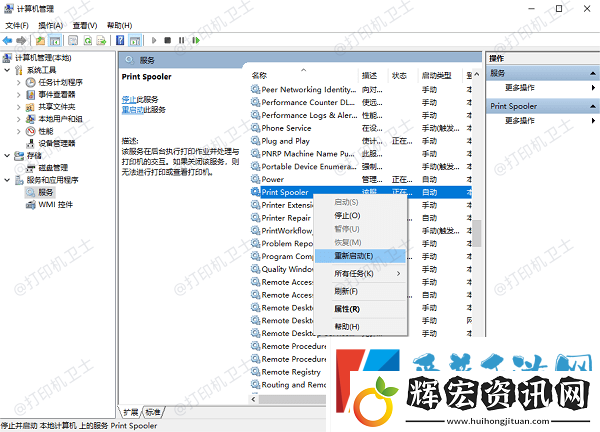This screenshot has height=432, width=600.
Task: Open 设备管理器 from the tree
Action: (x=57, y=143)
